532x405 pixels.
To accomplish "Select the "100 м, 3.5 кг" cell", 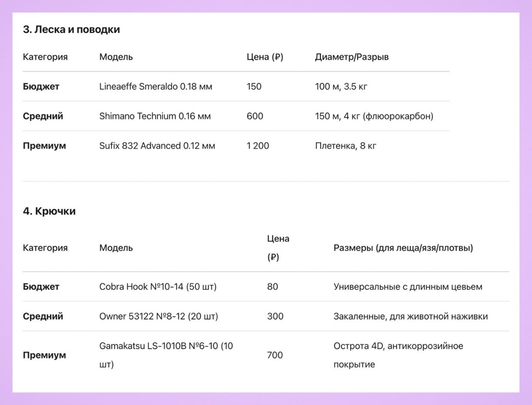I will pos(341,87).
